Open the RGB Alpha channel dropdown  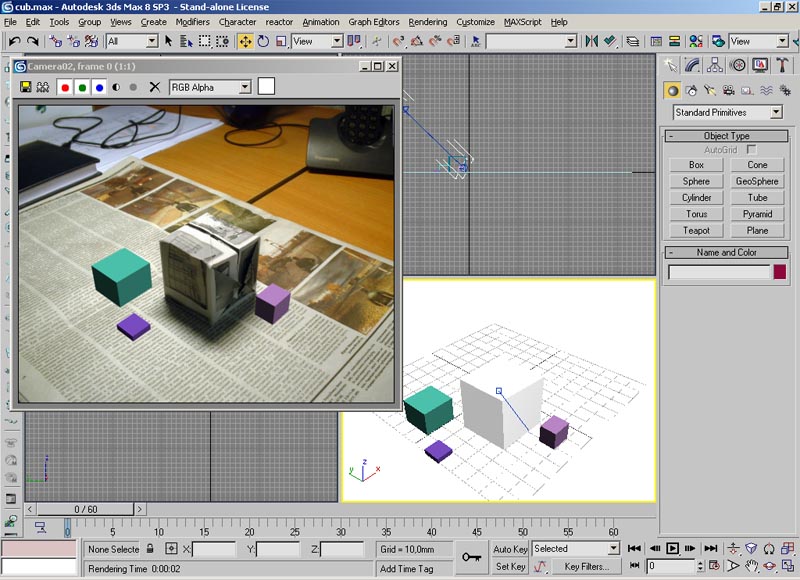click(210, 87)
